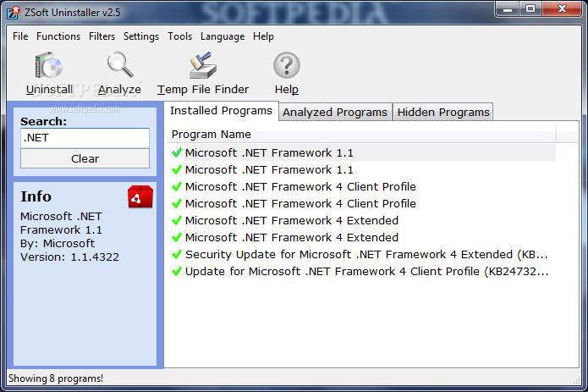Open the Functions menu
This screenshot has width=588, height=392.
[x=58, y=36]
